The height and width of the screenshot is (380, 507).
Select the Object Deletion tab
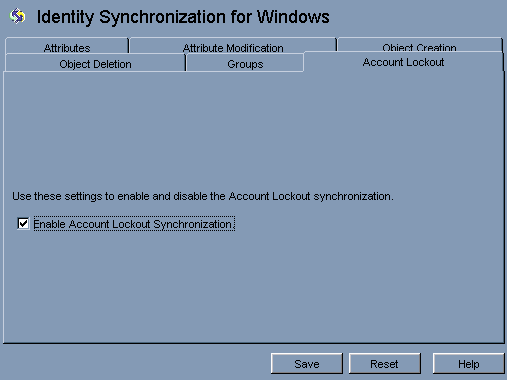coord(95,63)
